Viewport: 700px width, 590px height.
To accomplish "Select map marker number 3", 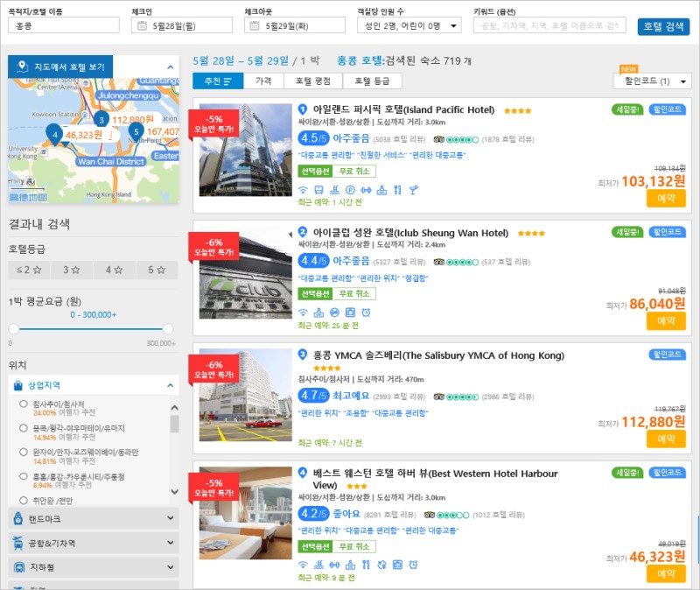I will [101, 119].
